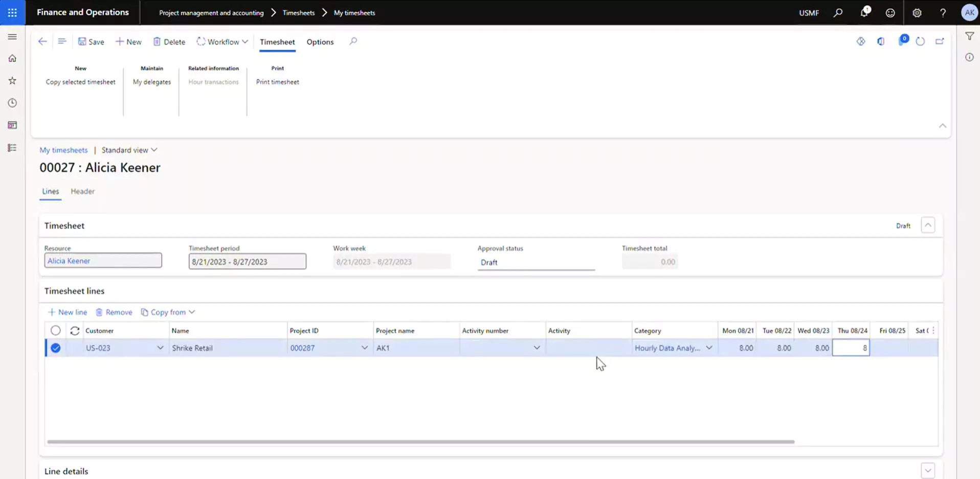Click the Resource Alicia Keener field

click(x=103, y=261)
